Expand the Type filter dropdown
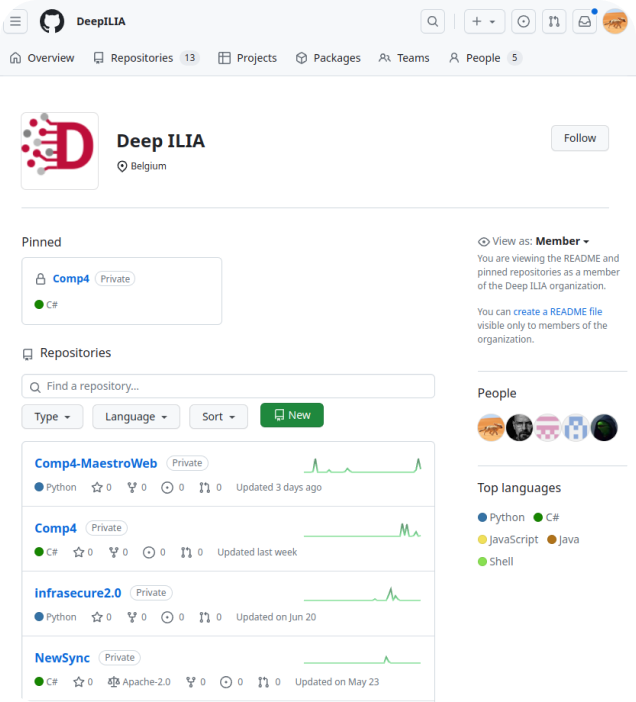 coord(52,417)
